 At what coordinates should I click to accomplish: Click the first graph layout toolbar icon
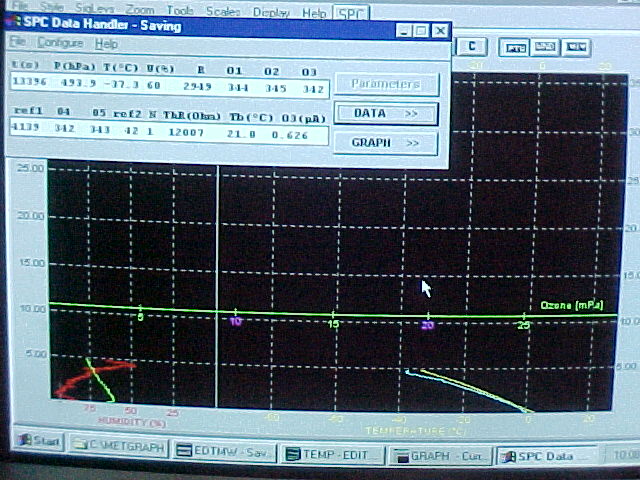514,48
